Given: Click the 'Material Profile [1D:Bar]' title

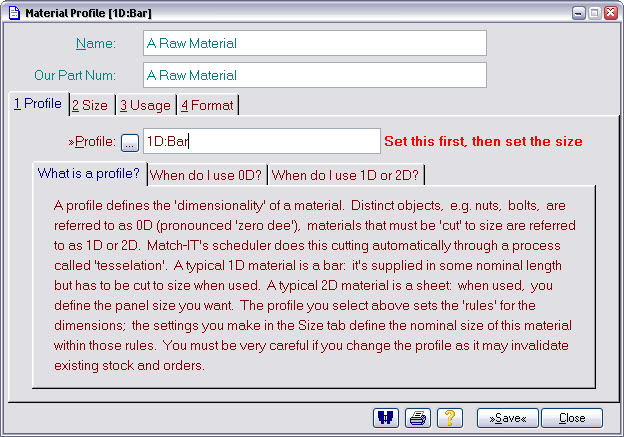Looking at the screenshot, I should point(88,13).
